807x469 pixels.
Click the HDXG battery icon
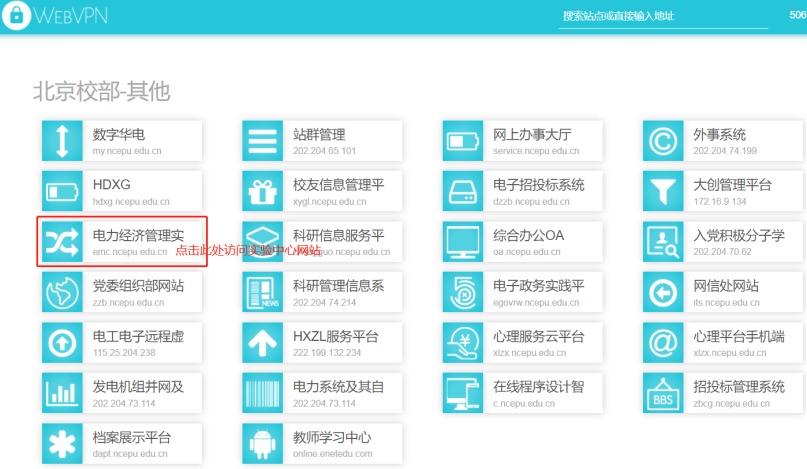tap(62, 191)
